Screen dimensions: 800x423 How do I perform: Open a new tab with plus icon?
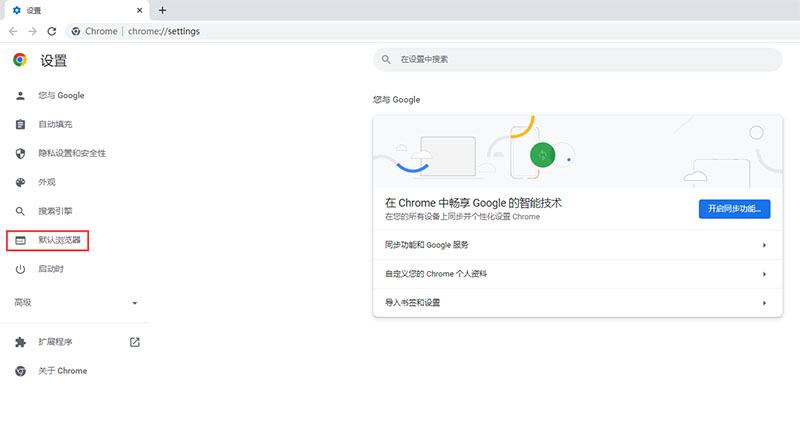pyautogui.click(x=162, y=10)
